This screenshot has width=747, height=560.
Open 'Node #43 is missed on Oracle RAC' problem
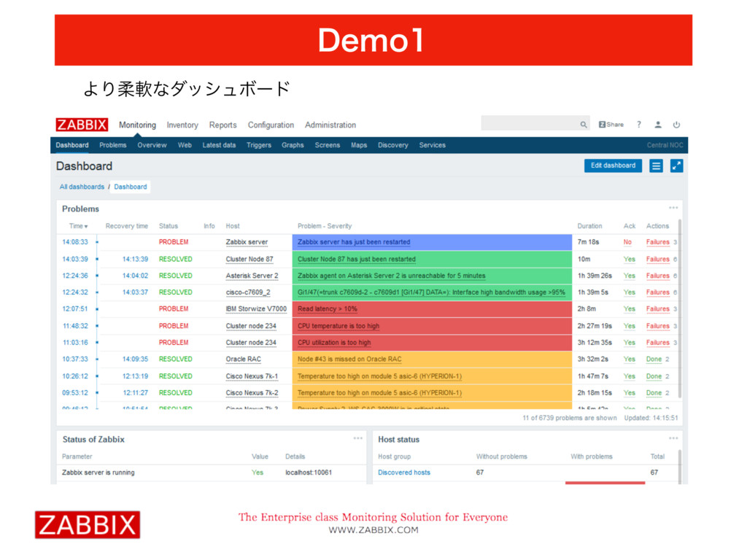[349, 359]
